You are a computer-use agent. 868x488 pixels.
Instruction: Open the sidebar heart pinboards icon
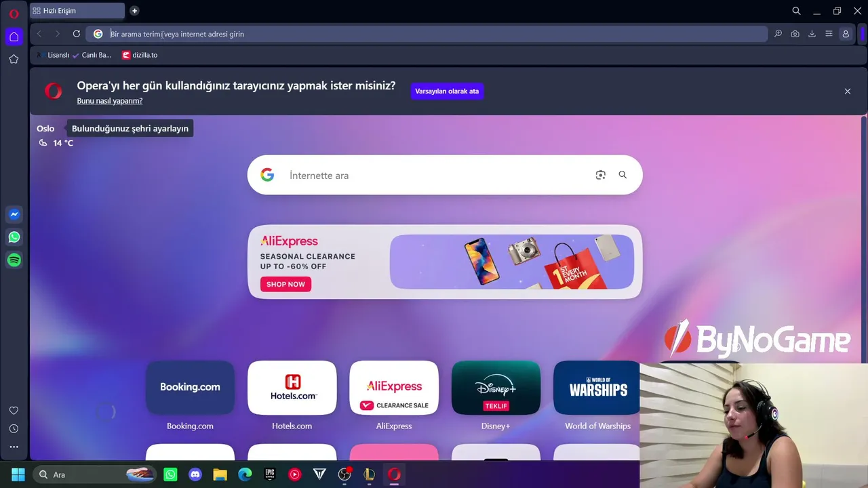(x=14, y=410)
